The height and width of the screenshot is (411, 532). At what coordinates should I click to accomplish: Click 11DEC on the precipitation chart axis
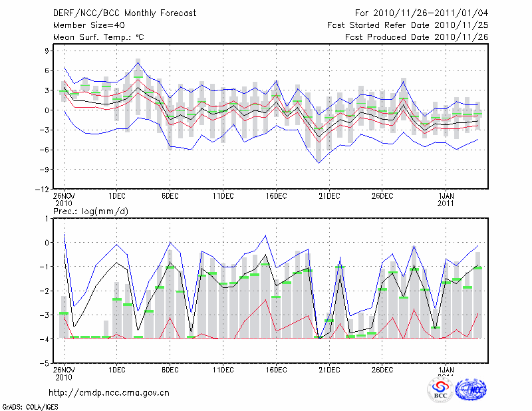coord(223,369)
